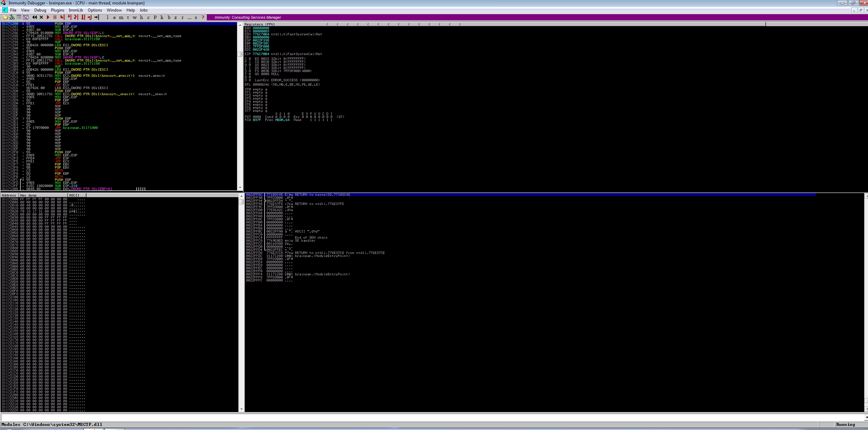This screenshot has width=868, height=430.
Task: Click the Restart program rewind icon
Action: 34,17
